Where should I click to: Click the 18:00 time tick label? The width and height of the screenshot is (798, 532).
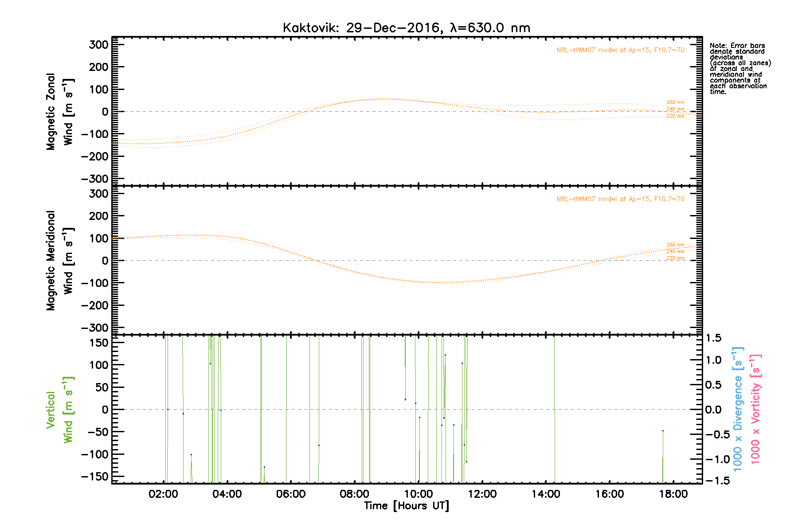pyautogui.click(x=673, y=494)
